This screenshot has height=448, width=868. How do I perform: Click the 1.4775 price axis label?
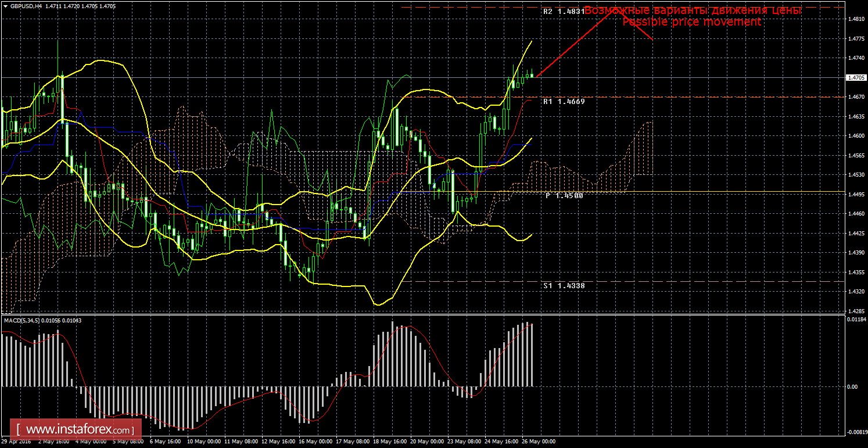(x=855, y=38)
